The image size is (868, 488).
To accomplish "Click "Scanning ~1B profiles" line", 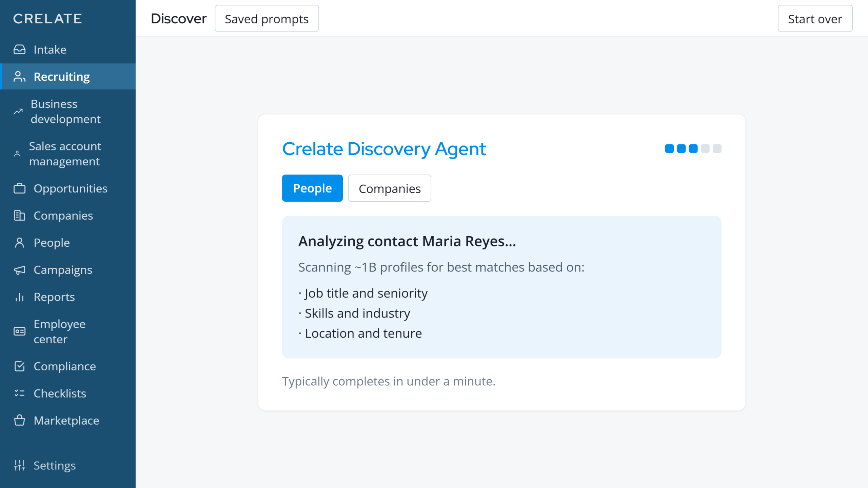I will click(441, 267).
